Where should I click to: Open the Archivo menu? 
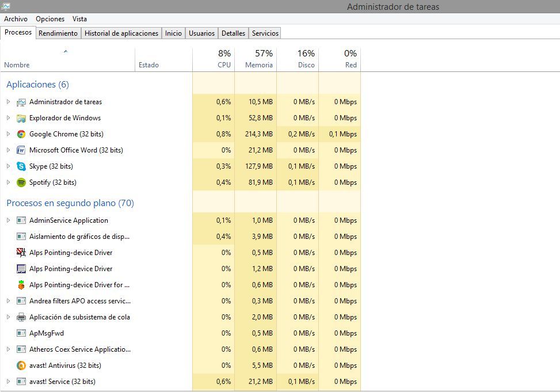click(16, 19)
